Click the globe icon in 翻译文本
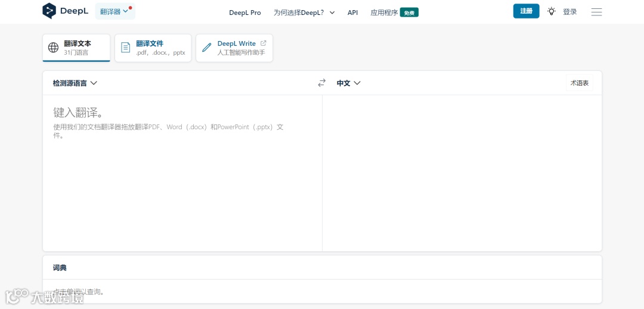The height and width of the screenshot is (309, 644). click(x=54, y=48)
